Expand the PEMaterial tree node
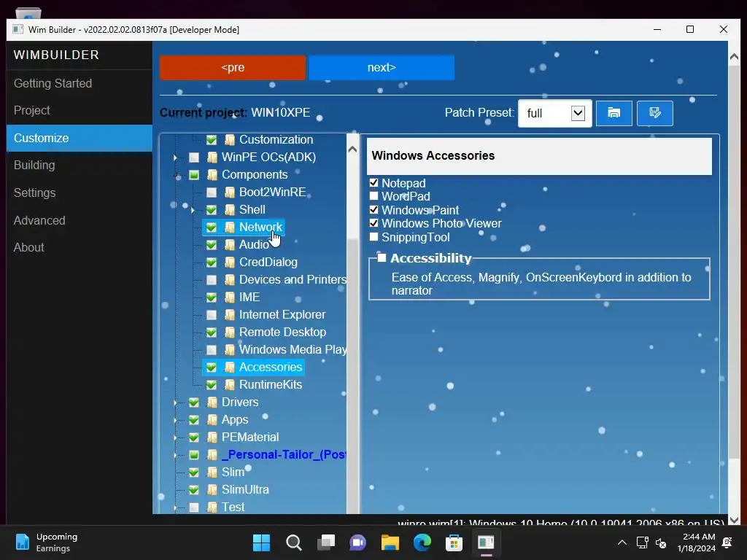This screenshot has width=747, height=560. pos(175,437)
